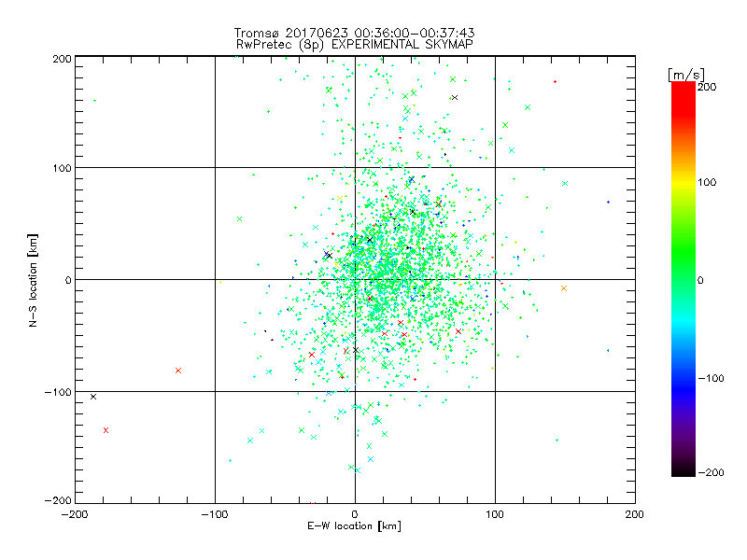The image size is (747, 560).
Task: Pick the black bottom end of the colorbar
Action: 684,471
